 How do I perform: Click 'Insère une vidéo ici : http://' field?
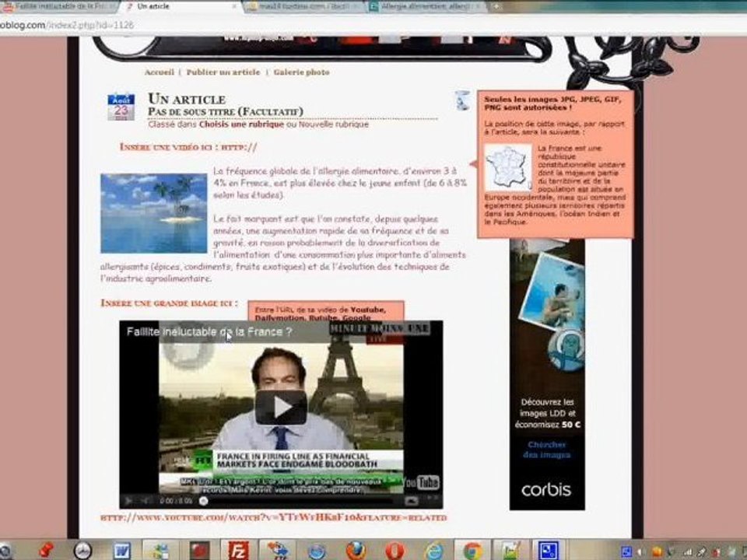pos(188,147)
